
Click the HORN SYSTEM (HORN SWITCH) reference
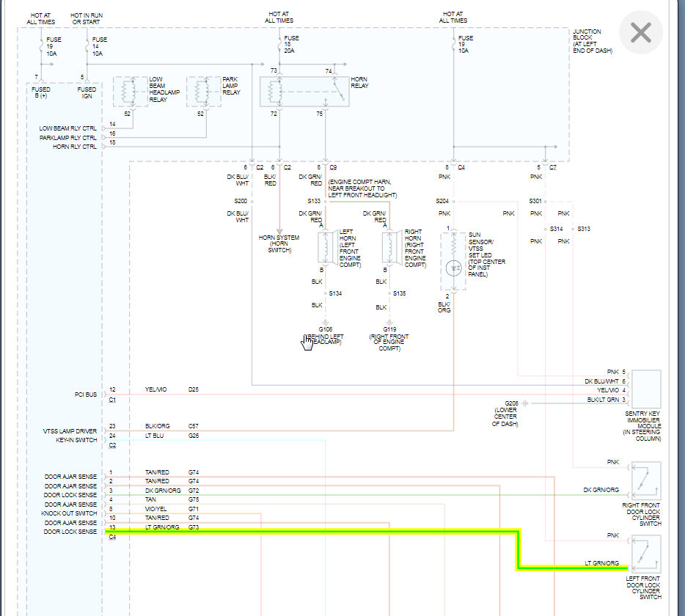(x=279, y=243)
